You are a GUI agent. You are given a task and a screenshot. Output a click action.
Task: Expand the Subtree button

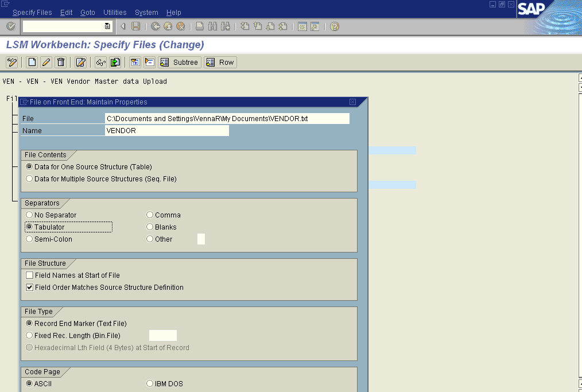click(179, 62)
